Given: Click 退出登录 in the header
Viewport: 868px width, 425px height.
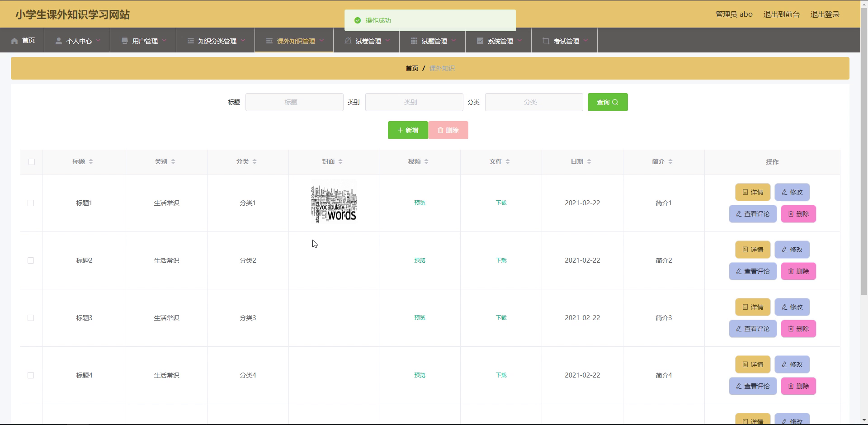Looking at the screenshot, I should pos(825,14).
